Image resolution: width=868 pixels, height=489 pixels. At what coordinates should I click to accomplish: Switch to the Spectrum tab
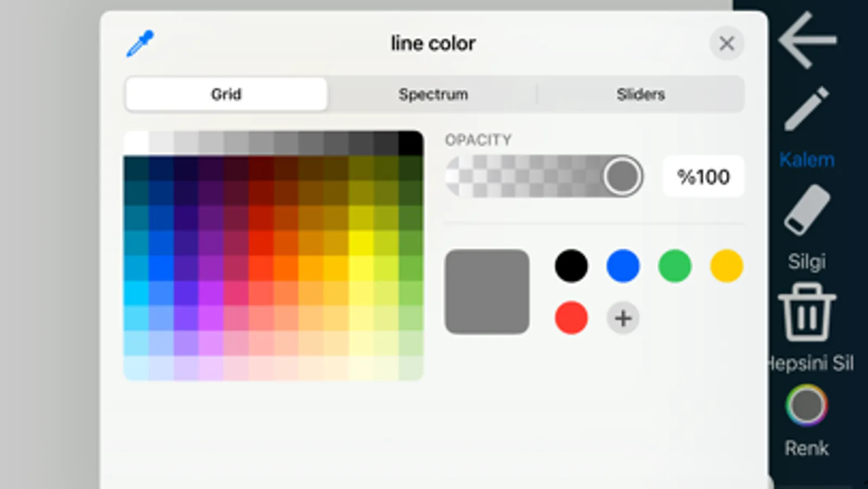433,94
